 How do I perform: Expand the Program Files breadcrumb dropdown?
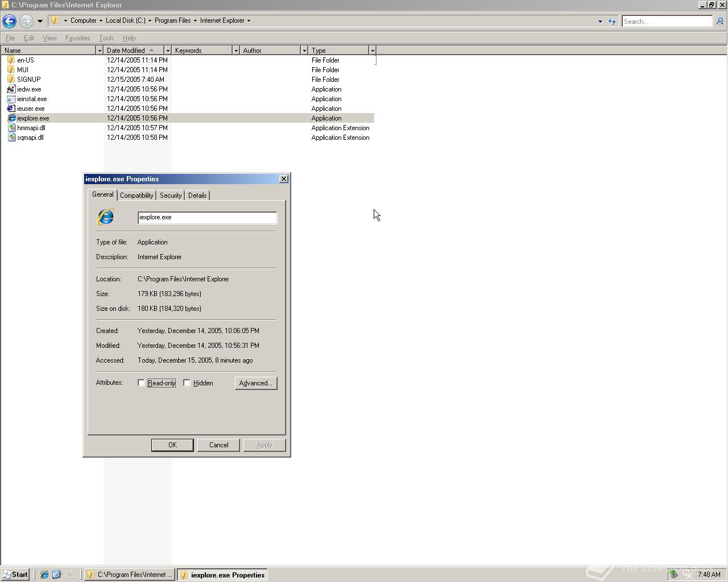[195, 20]
